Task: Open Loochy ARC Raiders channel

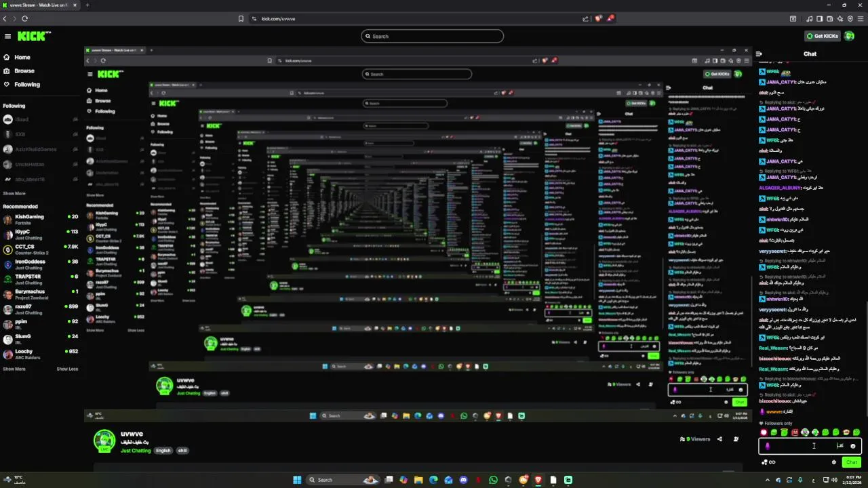Action: coord(41,354)
